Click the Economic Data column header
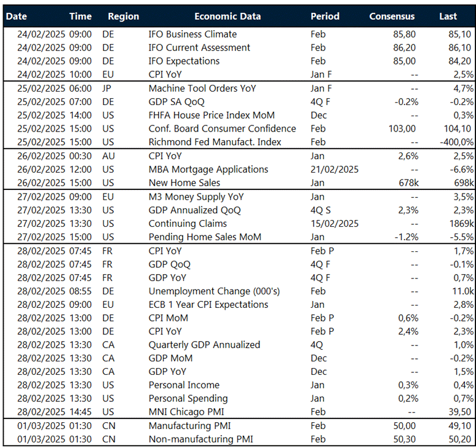The height and width of the screenshot is (448, 476). 227,17
